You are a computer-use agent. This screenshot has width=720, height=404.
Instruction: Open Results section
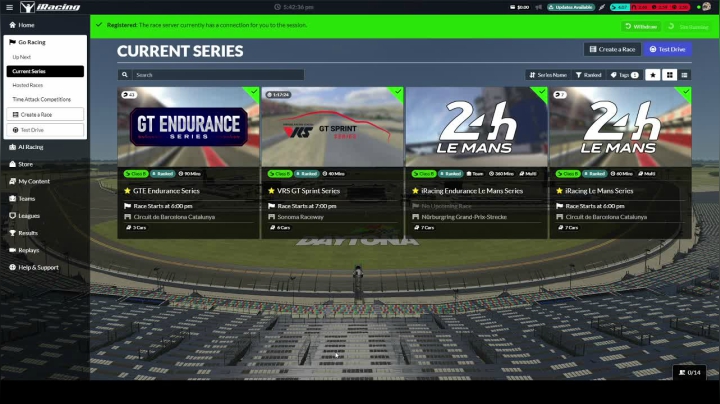[x=23, y=233]
